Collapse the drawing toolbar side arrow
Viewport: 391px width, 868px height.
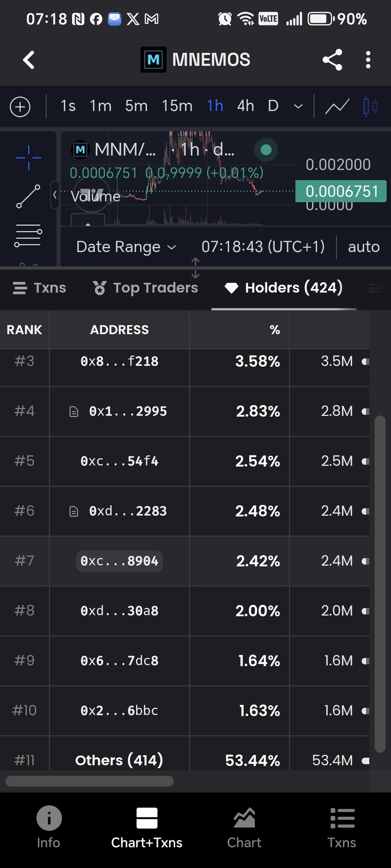pyautogui.click(x=55, y=195)
